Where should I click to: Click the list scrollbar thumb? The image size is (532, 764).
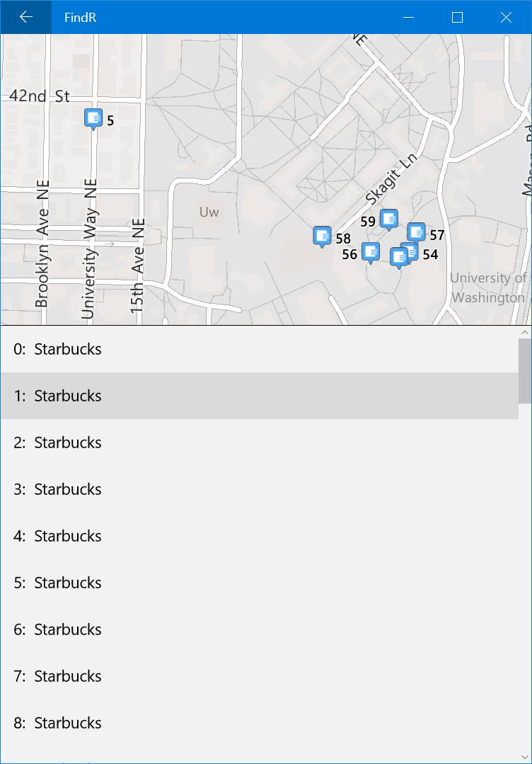pos(525,371)
